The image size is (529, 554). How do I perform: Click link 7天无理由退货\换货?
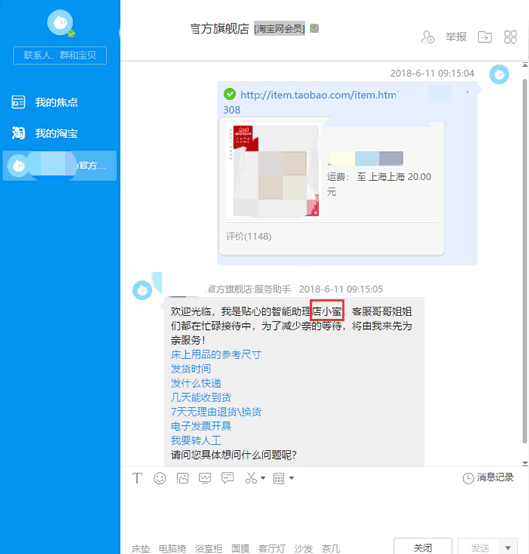[216, 412]
